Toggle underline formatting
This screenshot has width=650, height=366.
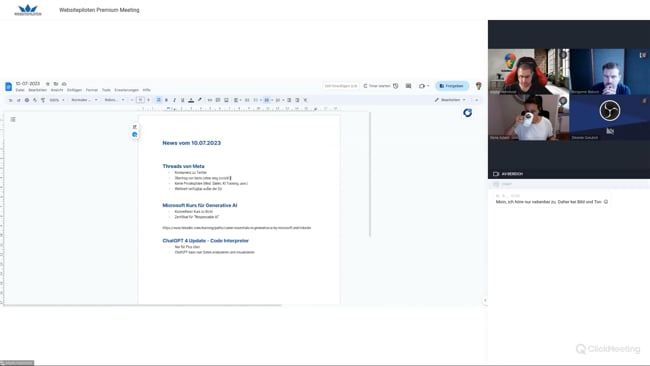point(183,100)
